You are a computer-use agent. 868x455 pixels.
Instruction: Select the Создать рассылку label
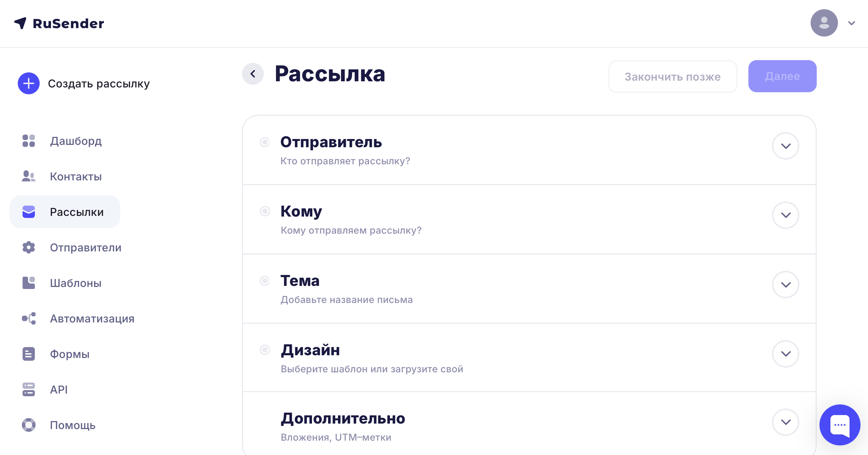[x=99, y=84]
